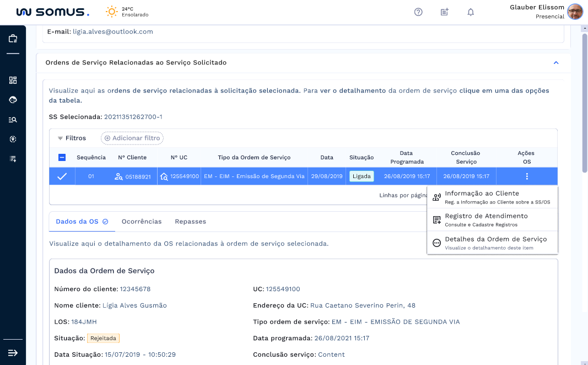
Task: Collapse the Ordens de Serviço Relacionadas section
Action: [556, 63]
